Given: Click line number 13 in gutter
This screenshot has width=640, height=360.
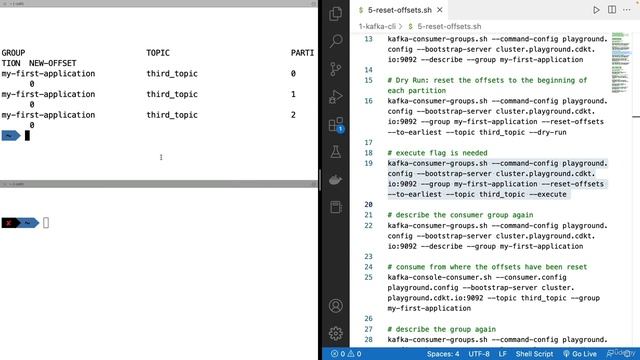Looking at the screenshot, I should [369, 39].
